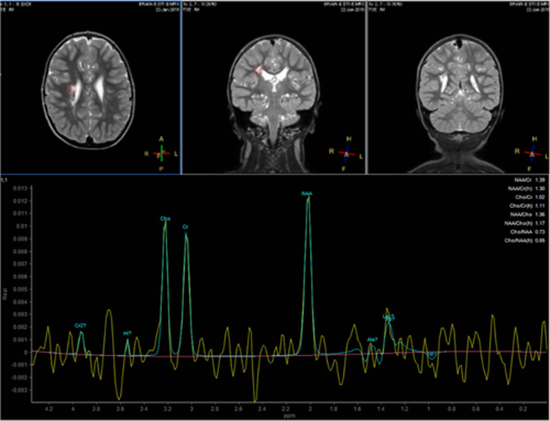Image resolution: width=550 pixels, height=421 pixels.
Task: Click the axial view orientation cross marker
Action: [x=161, y=154]
